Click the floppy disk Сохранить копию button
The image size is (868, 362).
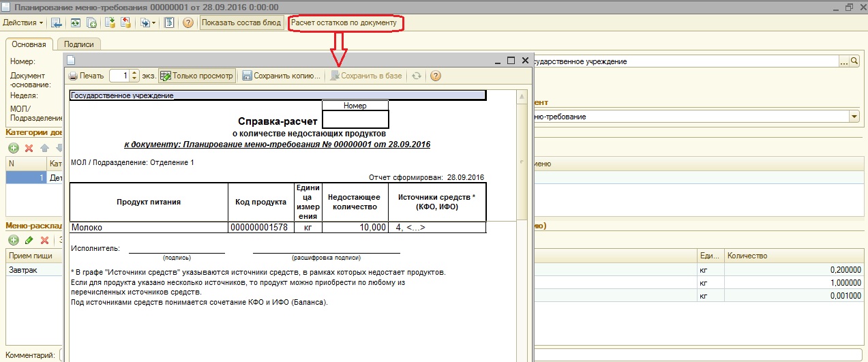pos(281,76)
